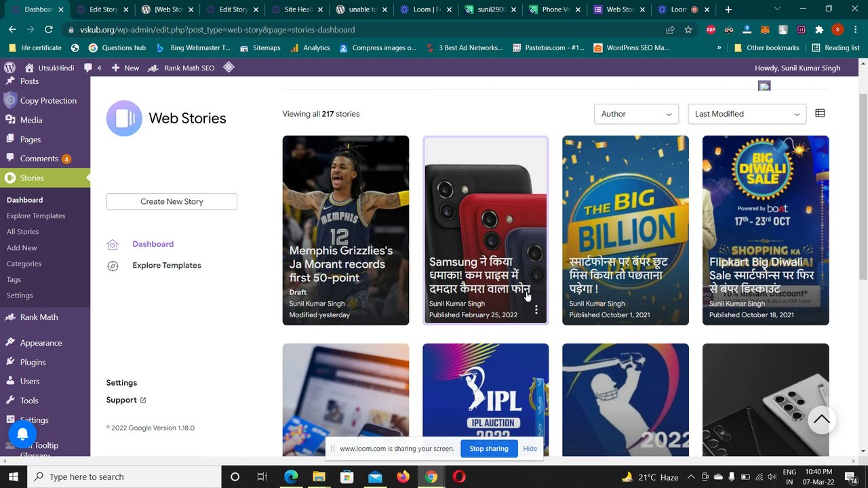Reload the current page
Viewport: 868px width, 488px height.
tap(48, 29)
